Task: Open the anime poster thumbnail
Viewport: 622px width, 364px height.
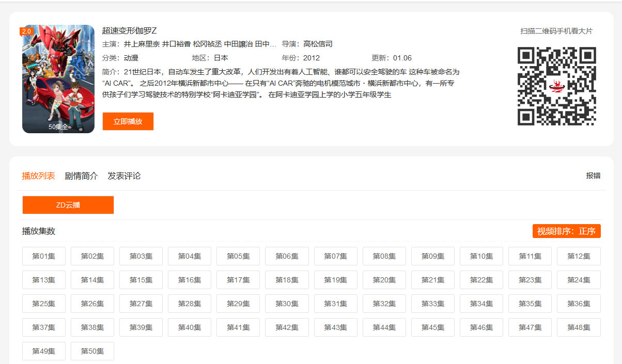Action: [x=58, y=79]
